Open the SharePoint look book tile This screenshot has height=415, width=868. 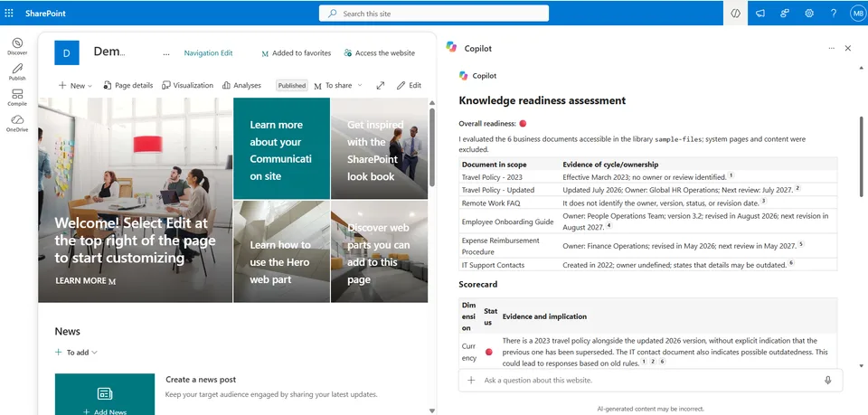pyautogui.click(x=379, y=148)
